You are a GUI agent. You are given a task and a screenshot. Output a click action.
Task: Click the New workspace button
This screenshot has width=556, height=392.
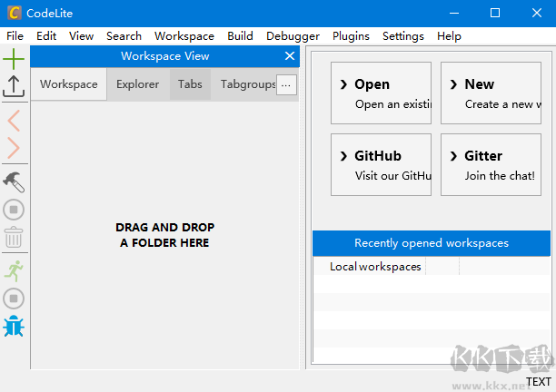(491, 93)
